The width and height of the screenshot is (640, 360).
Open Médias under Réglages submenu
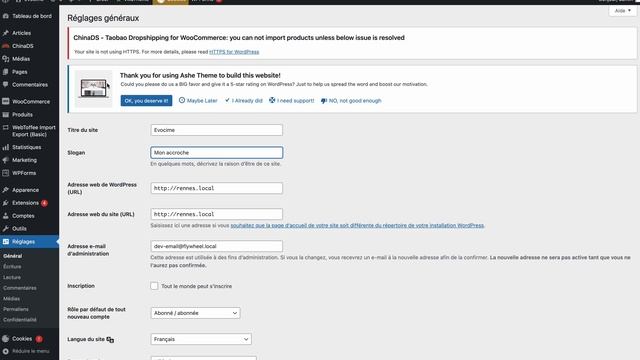click(x=11, y=298)
